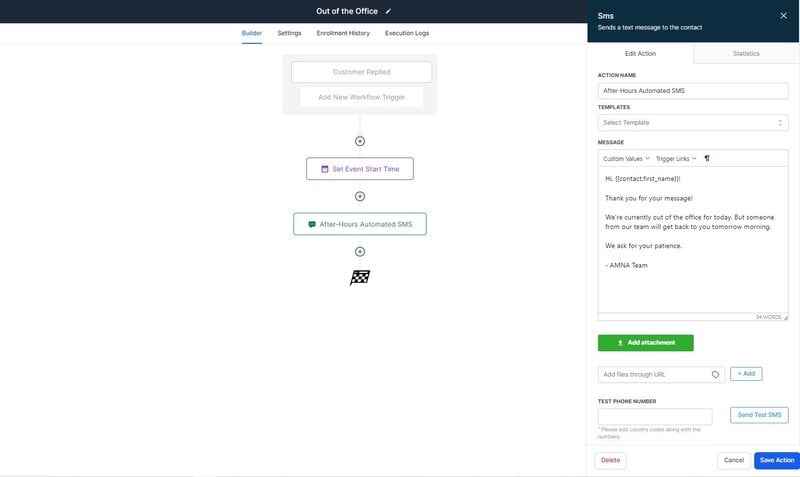The image size is (800, 477).
Task: Click calendar icon on Set Event Start Time
Action: tap(324, 169)
